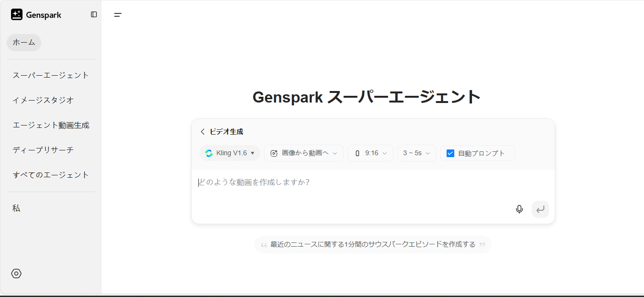Click the Genspark logo icon
Viewport: 644px width, 297px height.
coord(17,15)
